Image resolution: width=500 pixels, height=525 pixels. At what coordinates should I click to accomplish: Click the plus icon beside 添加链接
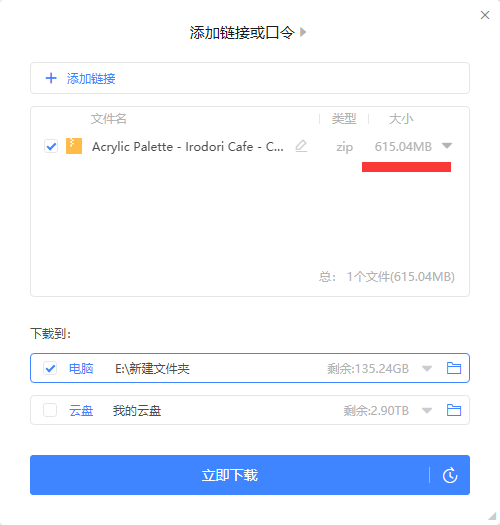[51, 78]
